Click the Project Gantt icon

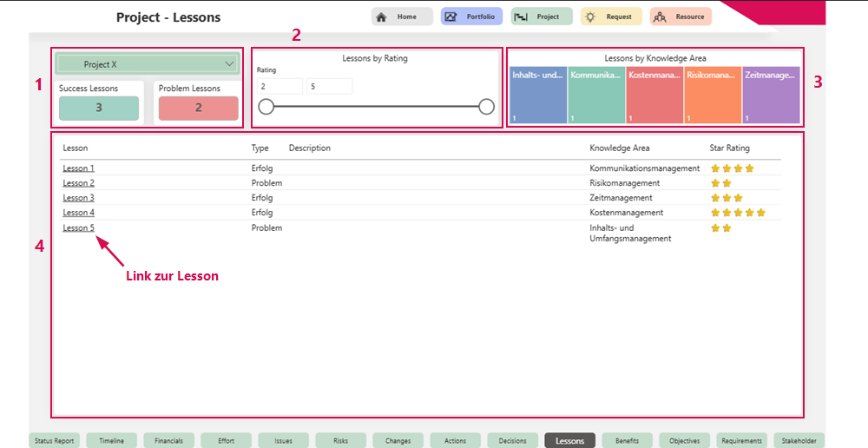click(521, 16)
